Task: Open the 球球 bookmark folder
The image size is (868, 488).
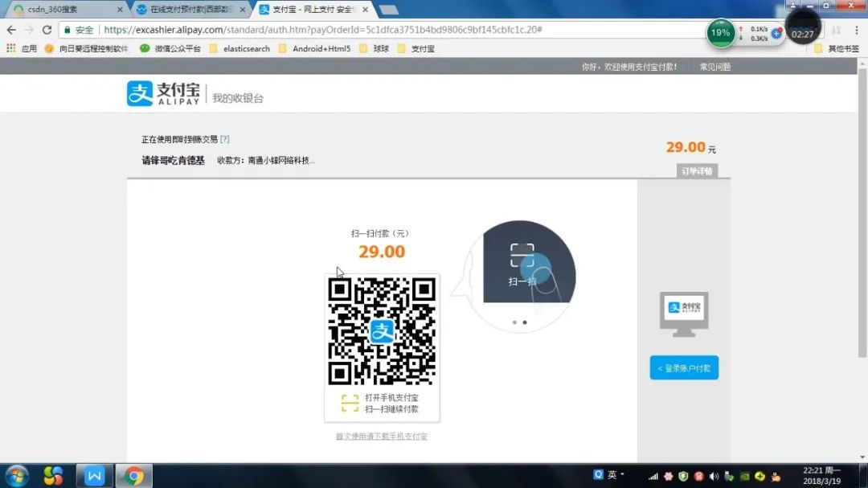Action: pyautogui.click(x=375, y=49)
